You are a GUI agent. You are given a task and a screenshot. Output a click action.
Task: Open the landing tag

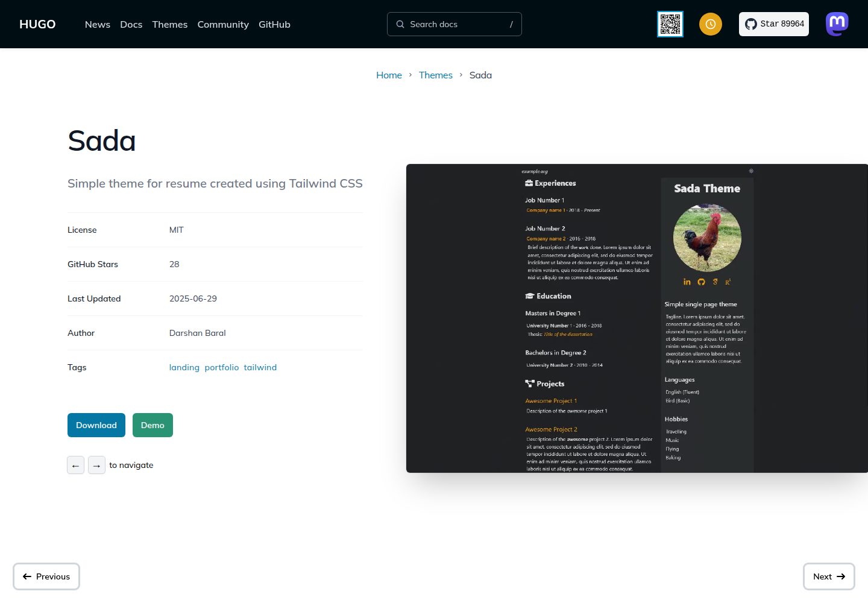184,367
